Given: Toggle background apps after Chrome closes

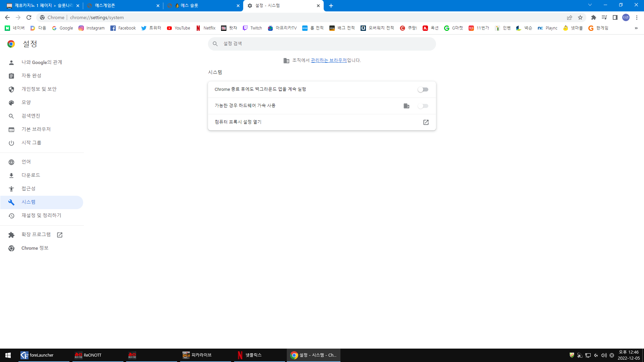Looking at the screenshot, I should pos(423,89).
